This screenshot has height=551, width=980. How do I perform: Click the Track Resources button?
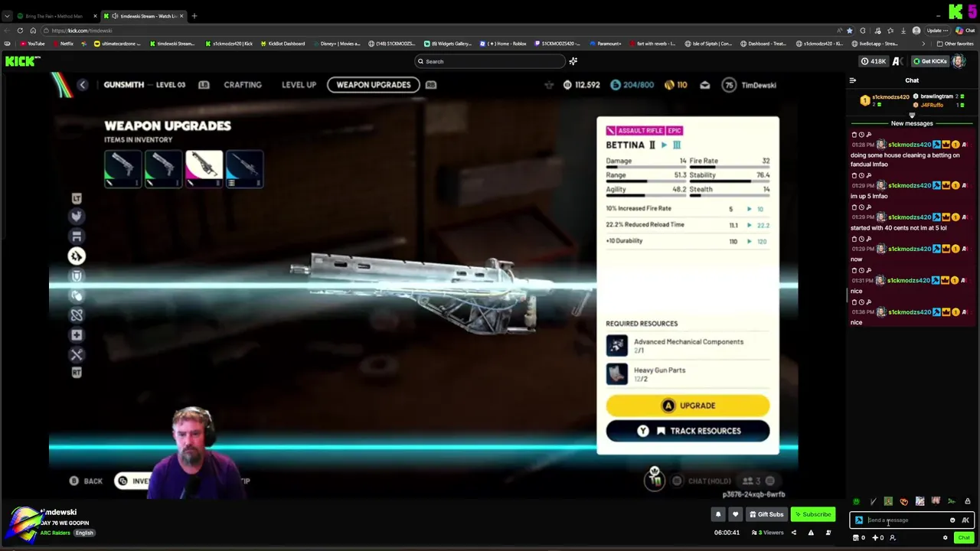click(688, 431)
